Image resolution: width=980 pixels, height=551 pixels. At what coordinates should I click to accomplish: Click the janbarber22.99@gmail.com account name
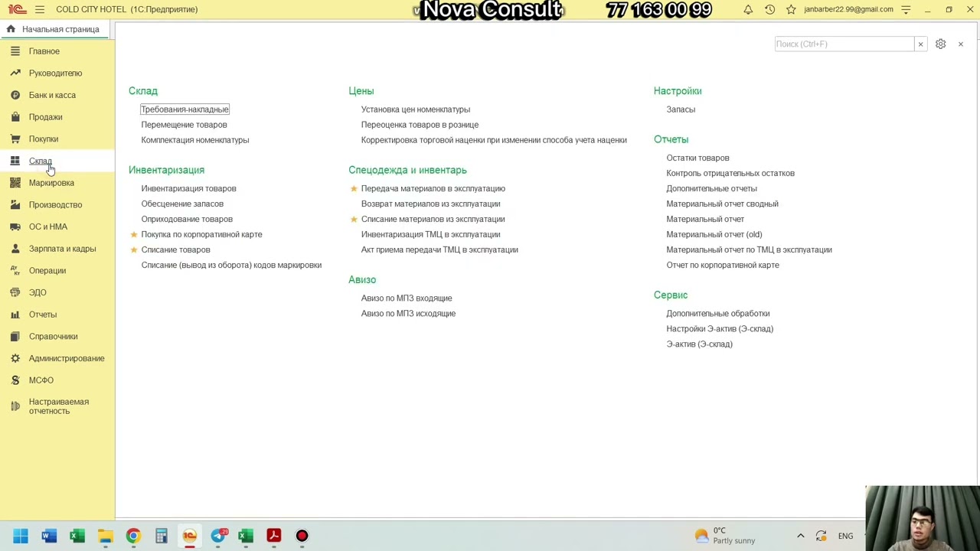click(x=848, y=9)
